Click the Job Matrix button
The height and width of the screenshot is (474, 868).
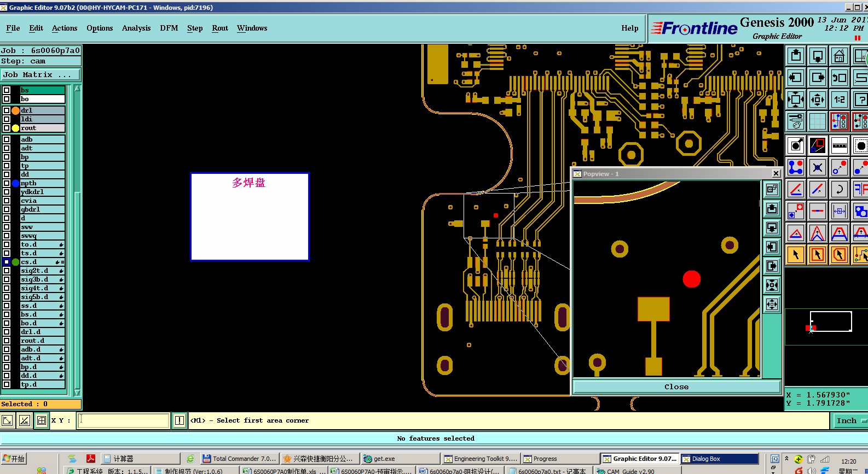(40, 75)
